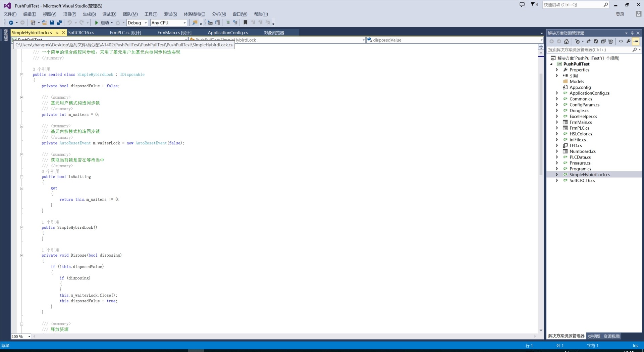Collapse the SimpleHybirdLock constructor outline block
This screenshot has width=644, height=352.
(x=21, y=228)
